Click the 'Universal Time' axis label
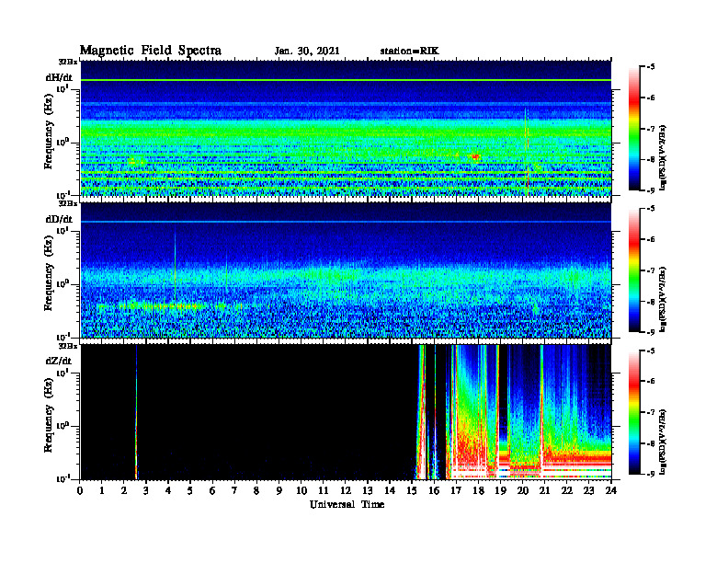 [x=347, y=504]
